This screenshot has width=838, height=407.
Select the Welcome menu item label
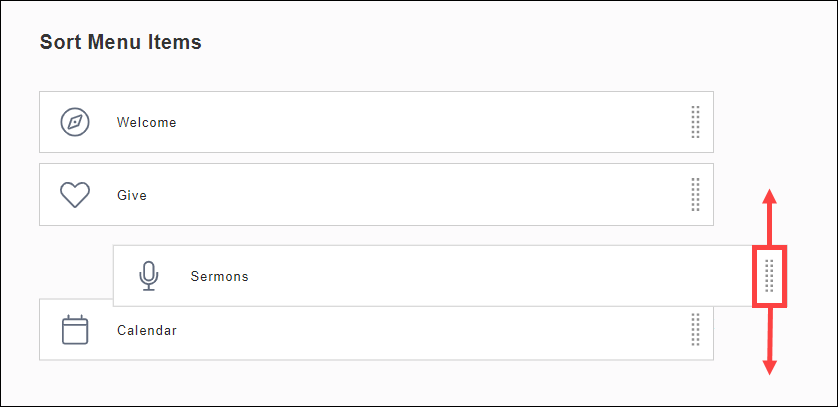146,123
